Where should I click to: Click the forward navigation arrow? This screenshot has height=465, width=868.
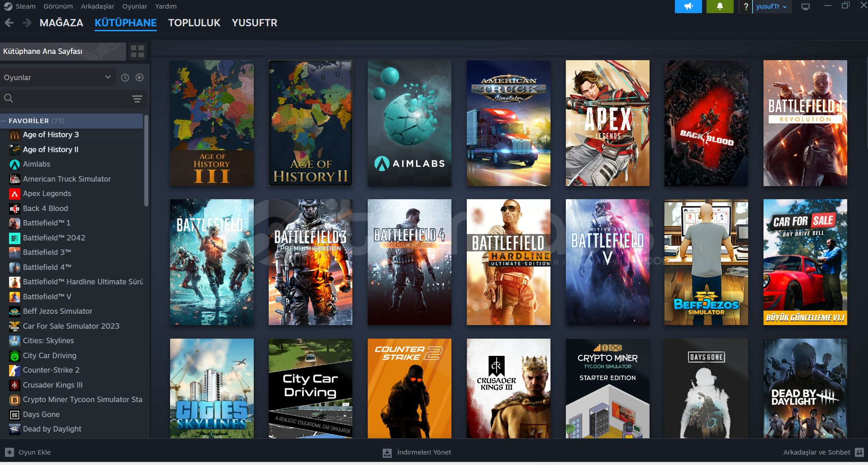click(x=27, y=23)
